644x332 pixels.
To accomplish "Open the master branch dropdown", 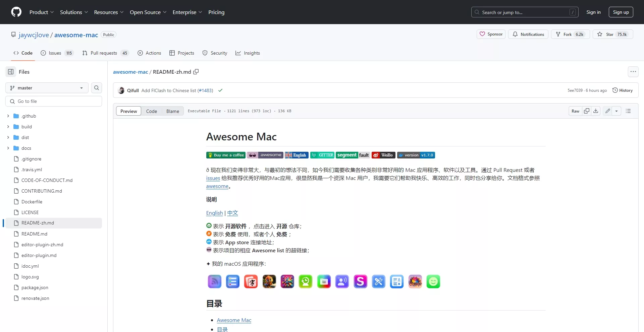I will [47, 88].
